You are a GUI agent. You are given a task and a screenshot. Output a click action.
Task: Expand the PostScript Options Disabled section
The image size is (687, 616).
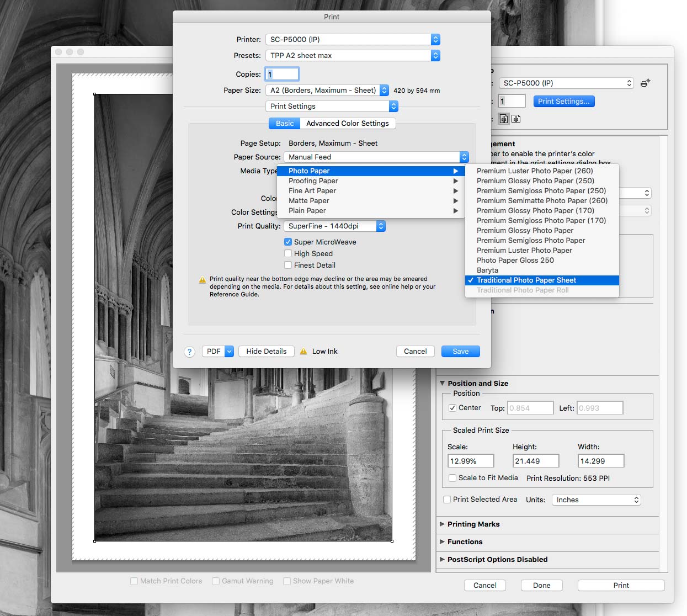(x=443, y=560)
